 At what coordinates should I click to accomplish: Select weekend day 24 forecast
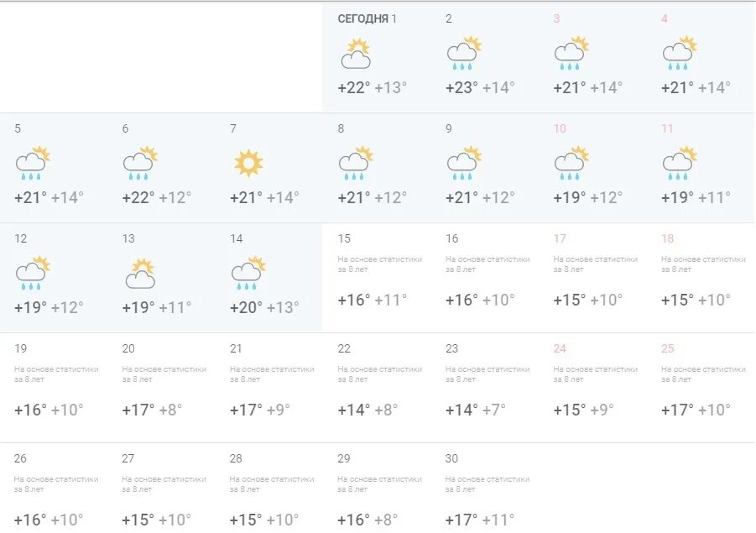click(592, 388)
